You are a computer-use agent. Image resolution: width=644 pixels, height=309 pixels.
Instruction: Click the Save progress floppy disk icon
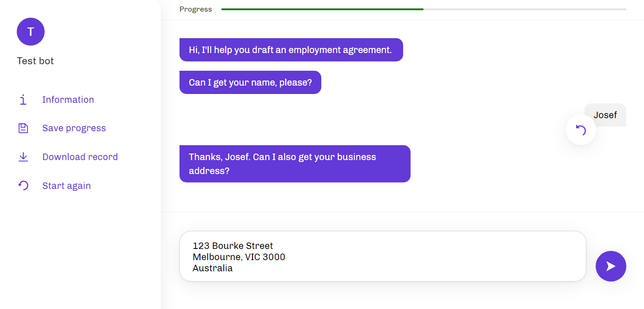pyautogui.click(x=23, y=128)
